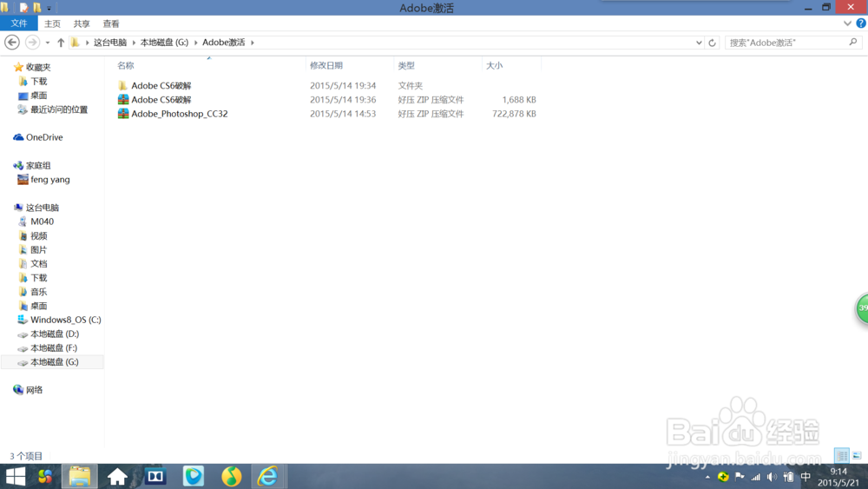Open 最近访问的位置 in the sidebar
The image size is (868, 489).
(59, 109)
